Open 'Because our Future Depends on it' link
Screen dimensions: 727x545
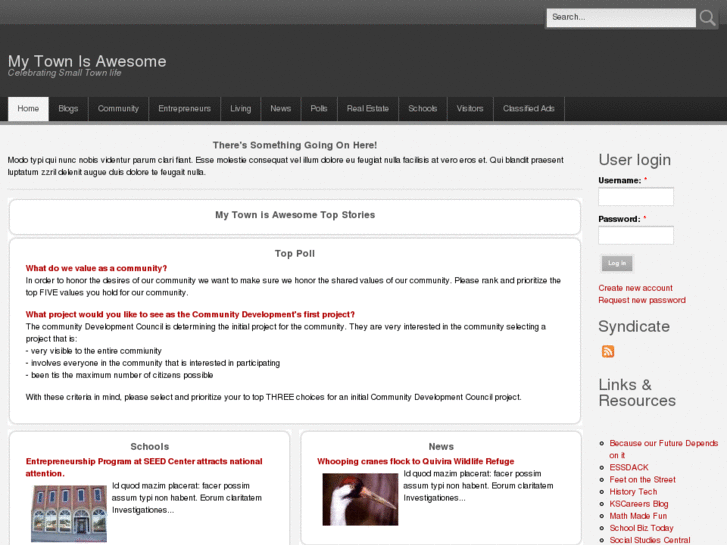pyautogui.click(x=663, y=449)
